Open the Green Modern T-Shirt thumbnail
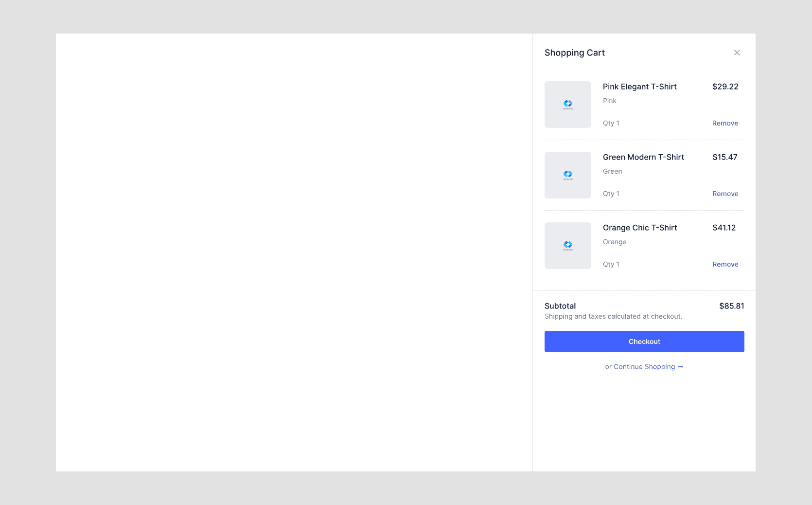Screen dimensions: 812x505 [x=568, y=175]
